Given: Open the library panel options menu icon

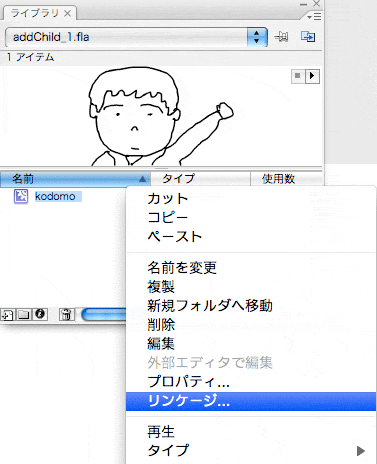Looking at the screenshot, I should click(x=314, y=16).
